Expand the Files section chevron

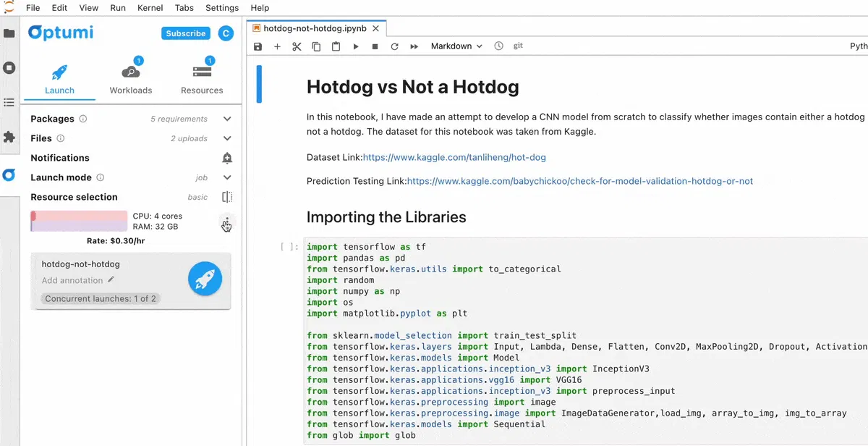click(x=227, y=138)
